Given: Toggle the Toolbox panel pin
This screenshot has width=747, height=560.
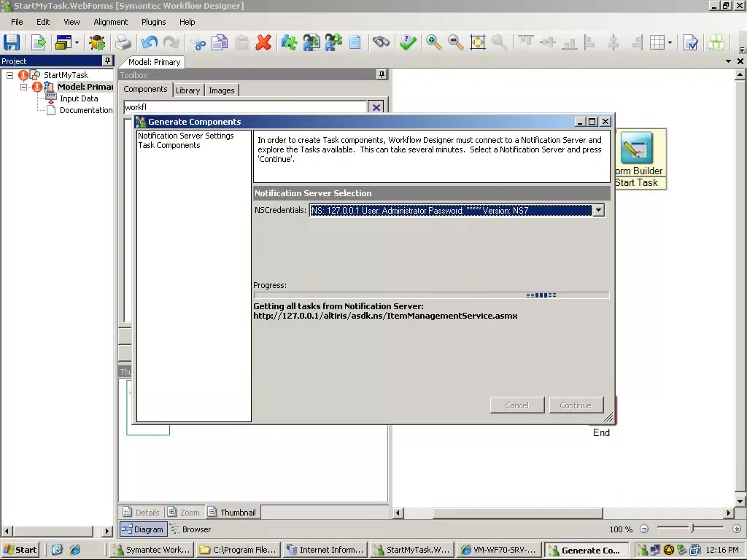Looking at the screenshot, I should pos(382,75).
